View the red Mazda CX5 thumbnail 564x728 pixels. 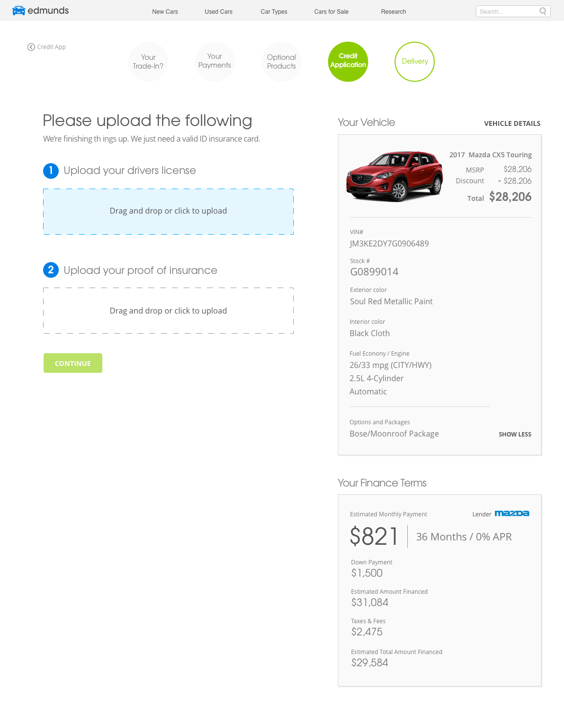click(x=395, y=176)
